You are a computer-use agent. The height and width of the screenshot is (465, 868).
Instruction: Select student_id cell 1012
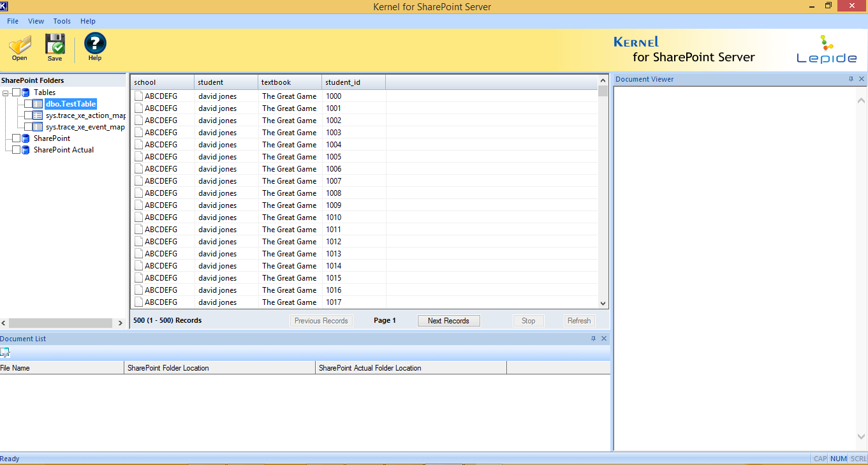[334, 242]
